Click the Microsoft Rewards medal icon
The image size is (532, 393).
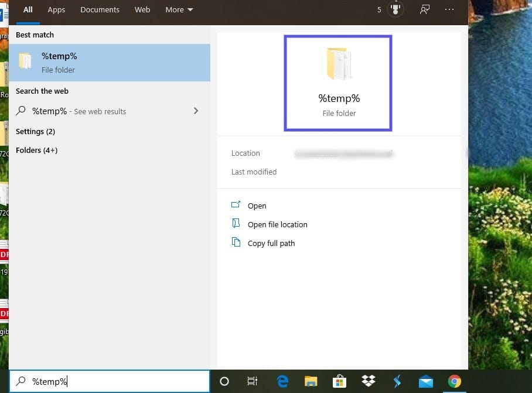tap(396, 9)
